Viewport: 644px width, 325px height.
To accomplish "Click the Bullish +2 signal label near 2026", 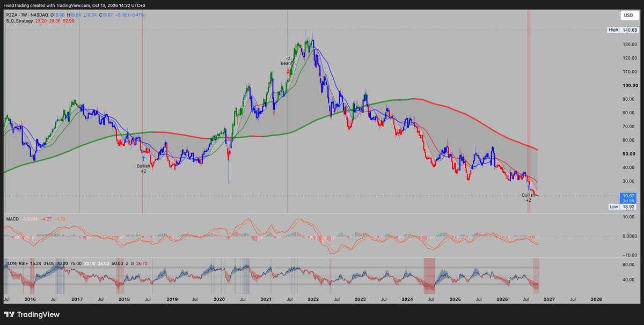I will [529, 197].
